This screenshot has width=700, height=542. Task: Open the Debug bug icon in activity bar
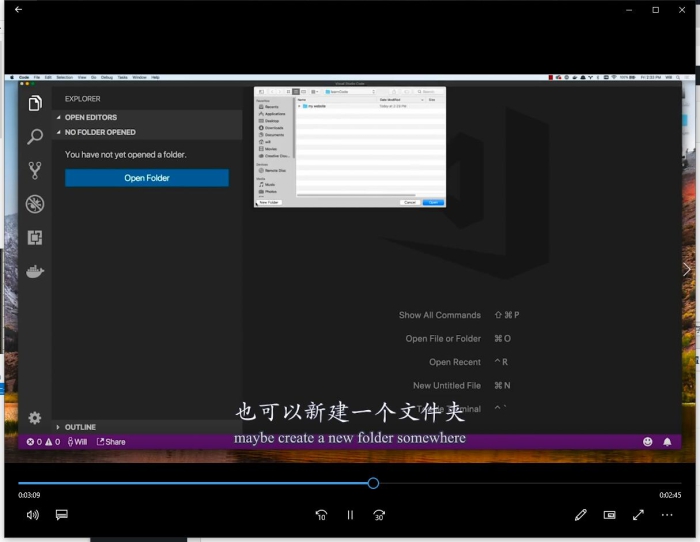tap(35, 204)
